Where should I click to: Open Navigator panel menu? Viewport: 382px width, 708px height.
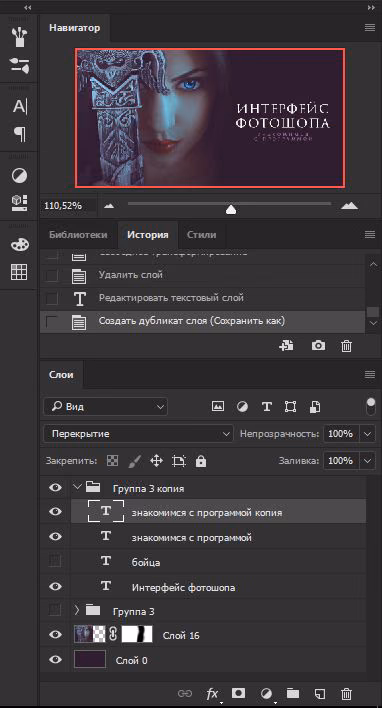370,28
